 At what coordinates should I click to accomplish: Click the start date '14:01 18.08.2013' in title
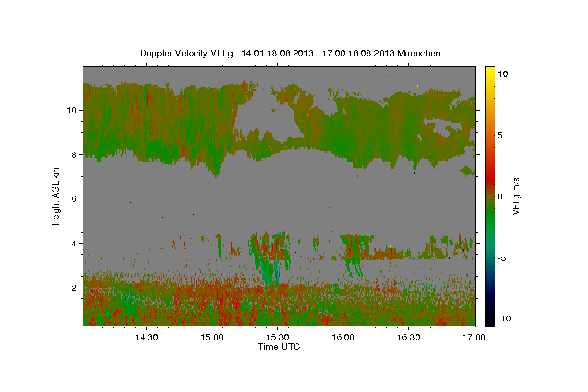coord(277,53)
